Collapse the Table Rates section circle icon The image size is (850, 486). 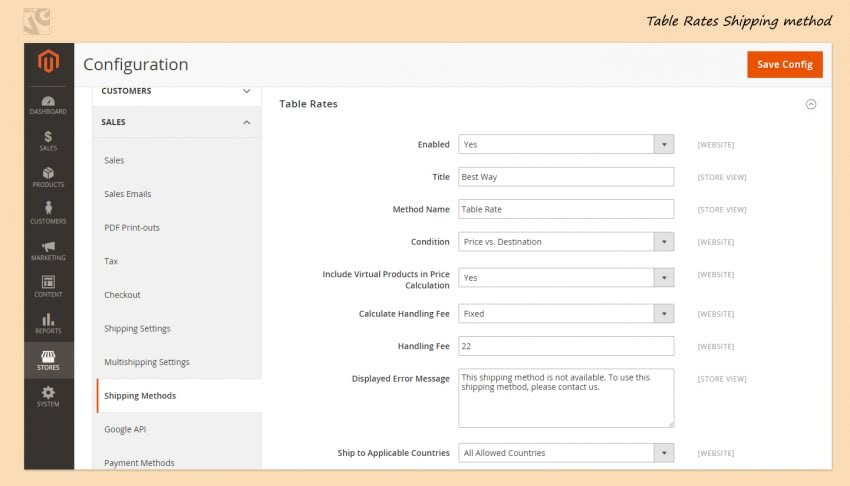(x=810, y=104)
